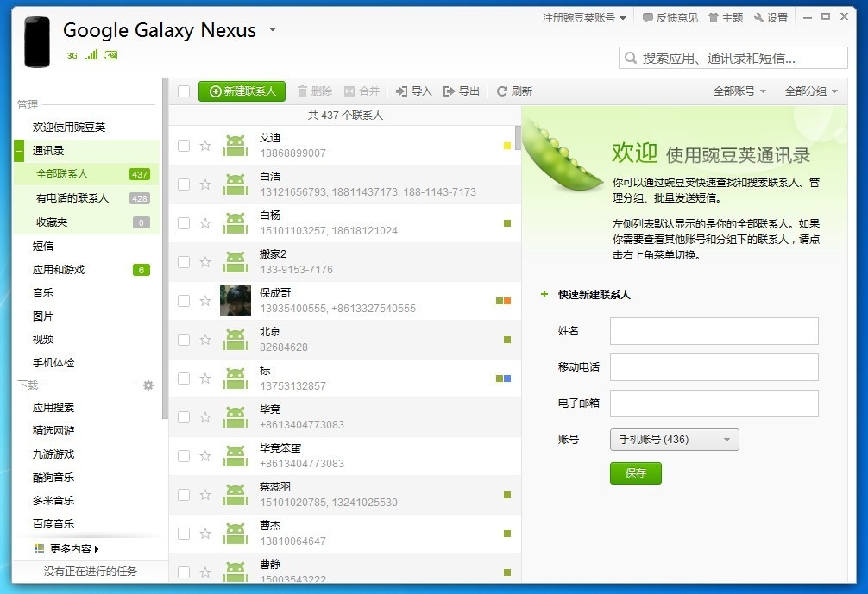868x594 pixels.
Task: Click the plus icon beside 快速新建联系人
Action: [x=544, y=294]
